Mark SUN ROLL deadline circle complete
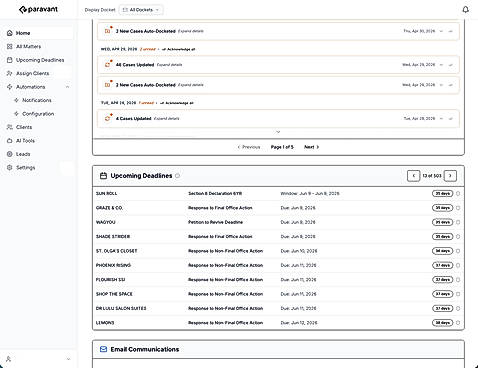 coord(458,193)
